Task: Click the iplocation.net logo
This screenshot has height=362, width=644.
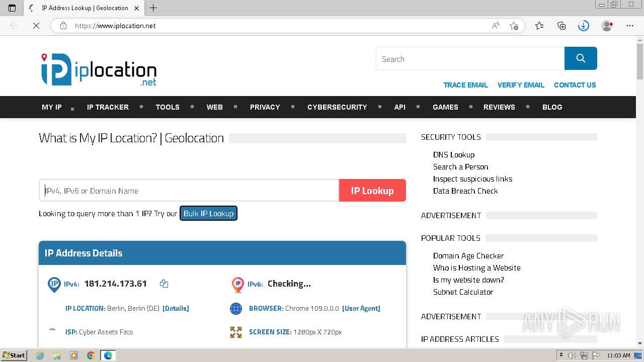Action: 99,69
